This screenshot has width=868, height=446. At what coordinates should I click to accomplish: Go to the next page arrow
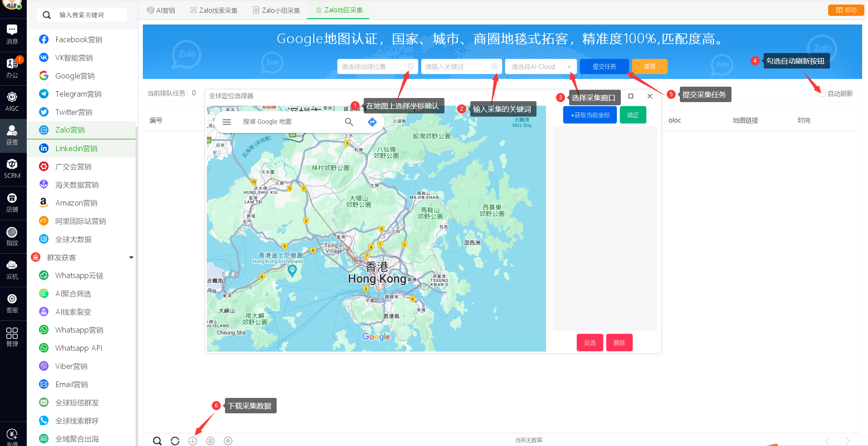tap(848, 441)
